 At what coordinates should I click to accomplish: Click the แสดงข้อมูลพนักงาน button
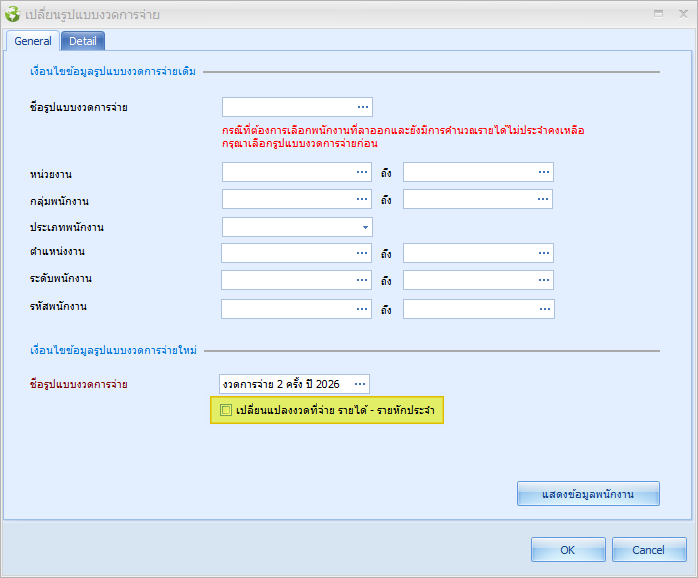click(588, 494)
